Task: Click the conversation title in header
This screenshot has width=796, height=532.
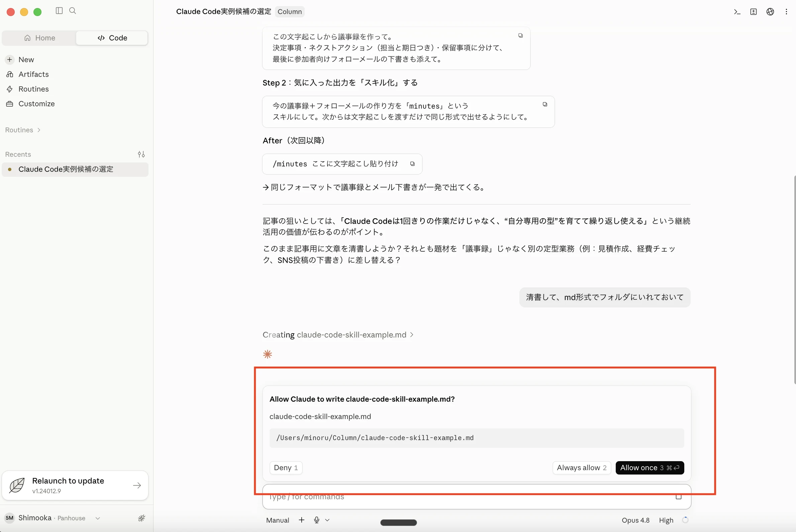Action: point(223,12)
